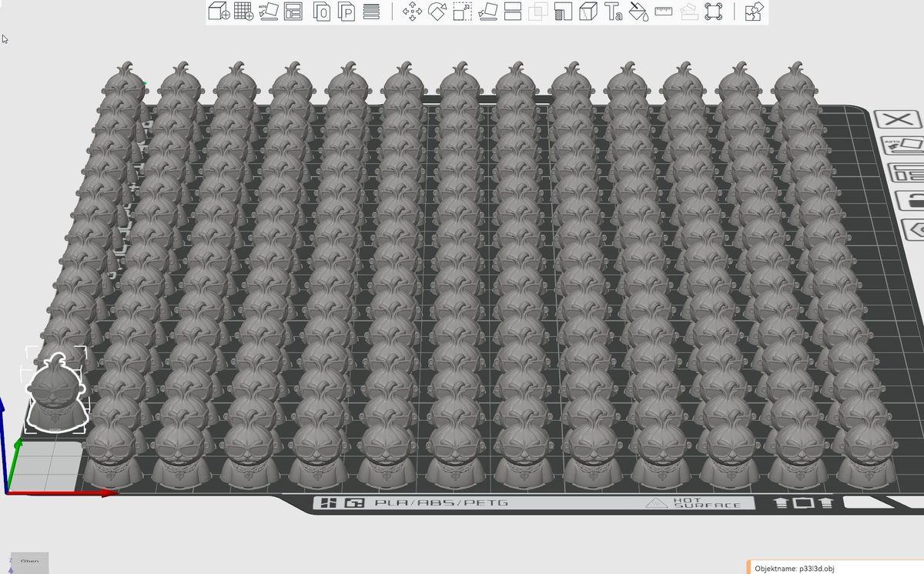924x574 pixels.
Task: Add a model with the cube-plus icon
Action: pos(219,12)
